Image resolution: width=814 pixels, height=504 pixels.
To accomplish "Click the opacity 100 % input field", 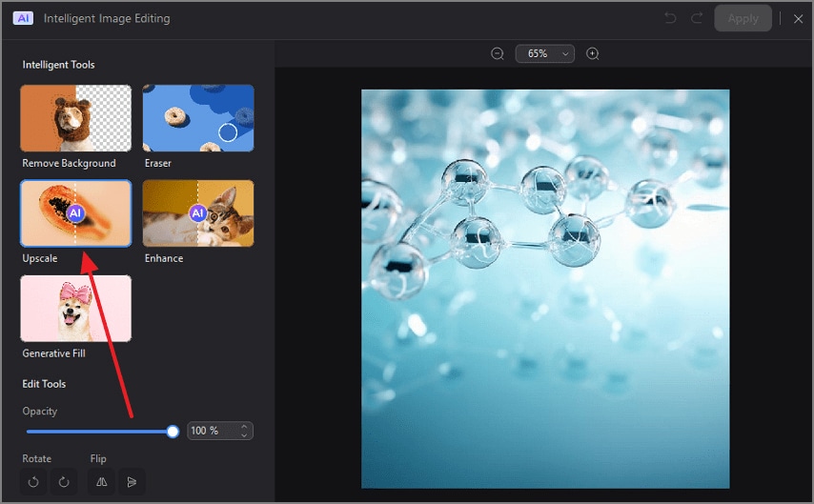I will click(214, 431).
